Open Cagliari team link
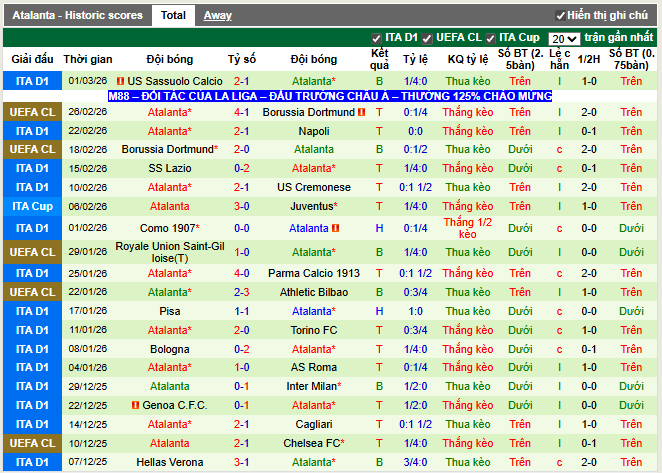 pyautogui.click(x=314, y=424)
